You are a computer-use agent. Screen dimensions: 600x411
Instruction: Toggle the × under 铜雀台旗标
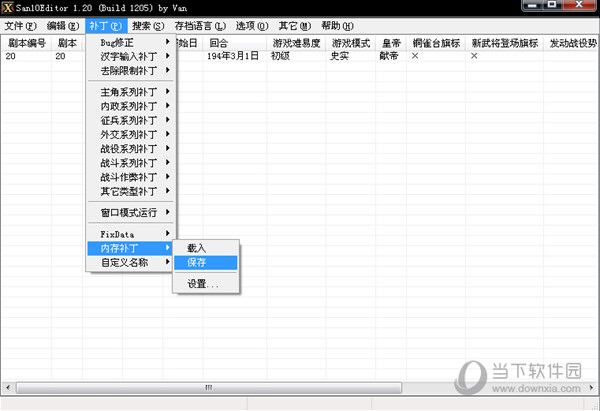pyautogui.click(x=415, y=56)
